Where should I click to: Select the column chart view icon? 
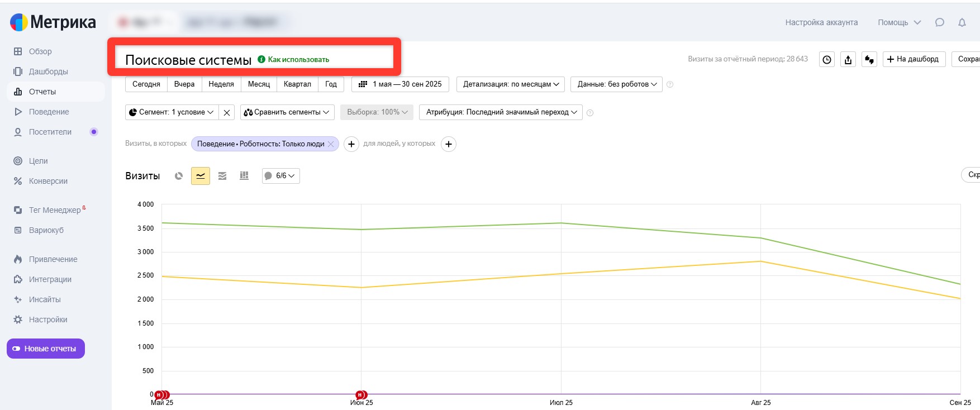244,176
